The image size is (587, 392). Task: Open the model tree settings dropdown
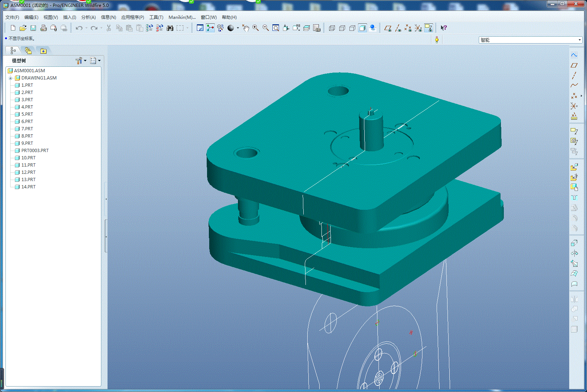pyautogui.click(x=80, y=61)
